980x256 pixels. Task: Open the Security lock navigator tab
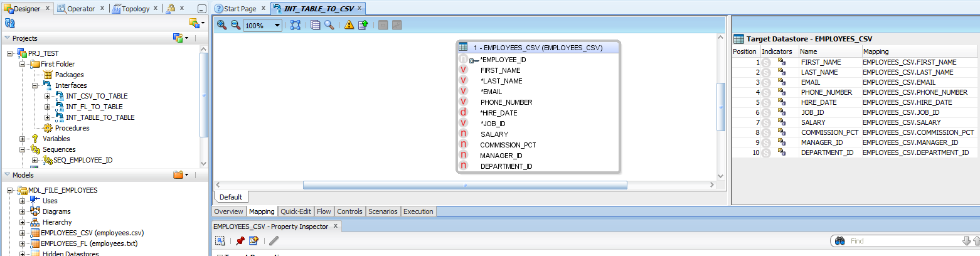click(171, 9)
